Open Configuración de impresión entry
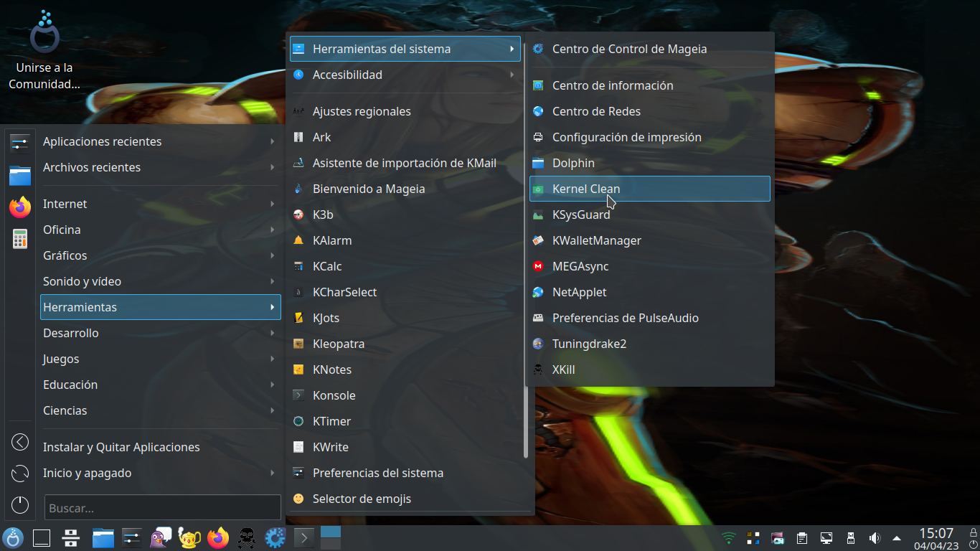Viewport: 980px width, 551px height. (x=649, y=137)
